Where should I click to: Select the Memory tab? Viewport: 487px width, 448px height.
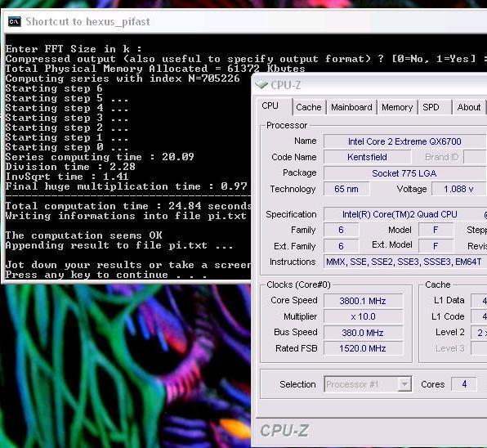pos(397,107)
